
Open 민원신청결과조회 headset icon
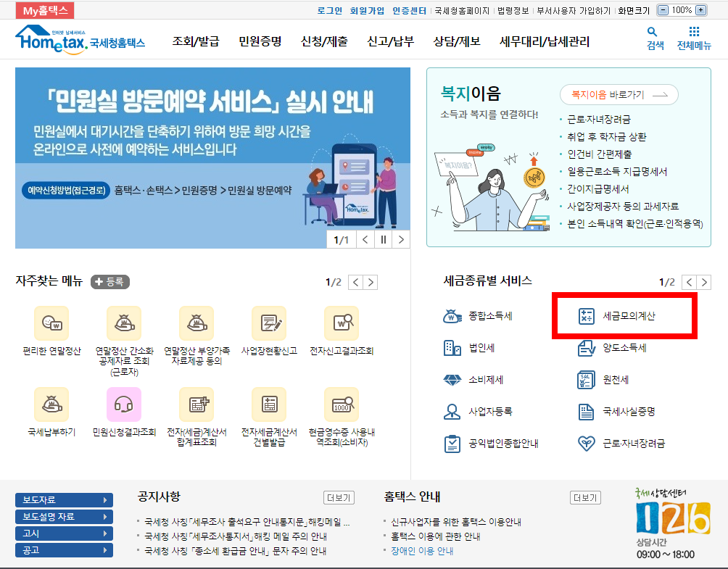click(124, 404)
